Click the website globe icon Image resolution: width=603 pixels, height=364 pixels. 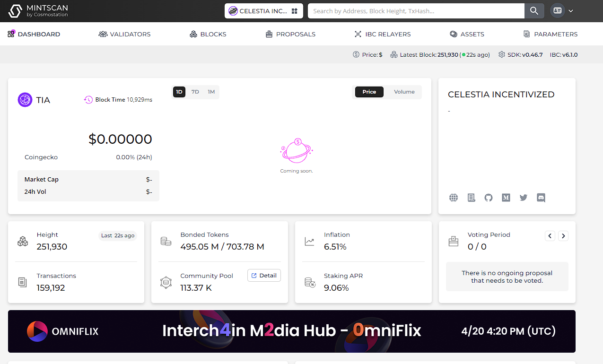point(454,198)
